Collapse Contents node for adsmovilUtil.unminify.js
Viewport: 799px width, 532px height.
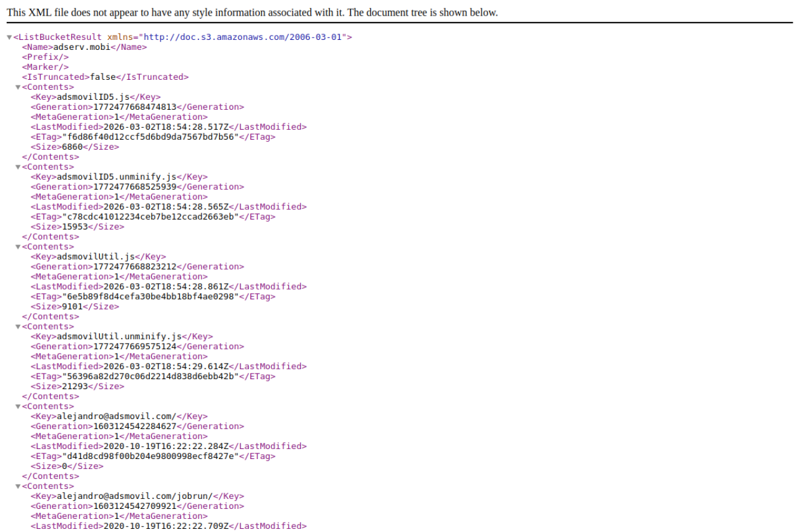pyautogui.click(x=18, y=327)
